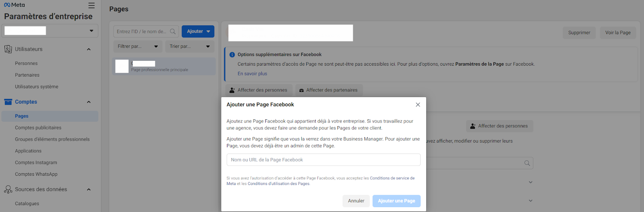Click the Sources des données heading
The width and height of the screenshot is (644, 212).
[41, 189]
